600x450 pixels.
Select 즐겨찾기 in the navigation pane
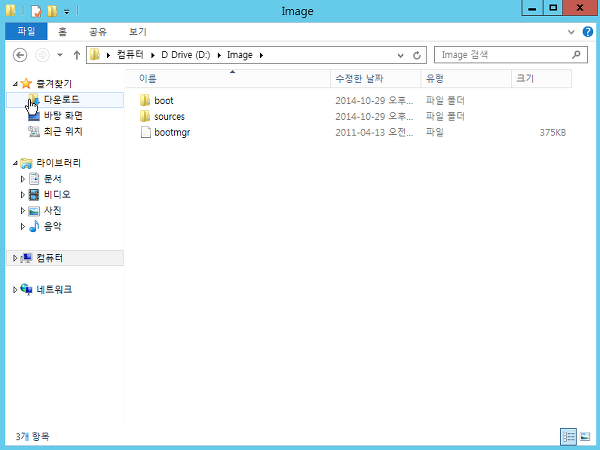tap(54, 83)
